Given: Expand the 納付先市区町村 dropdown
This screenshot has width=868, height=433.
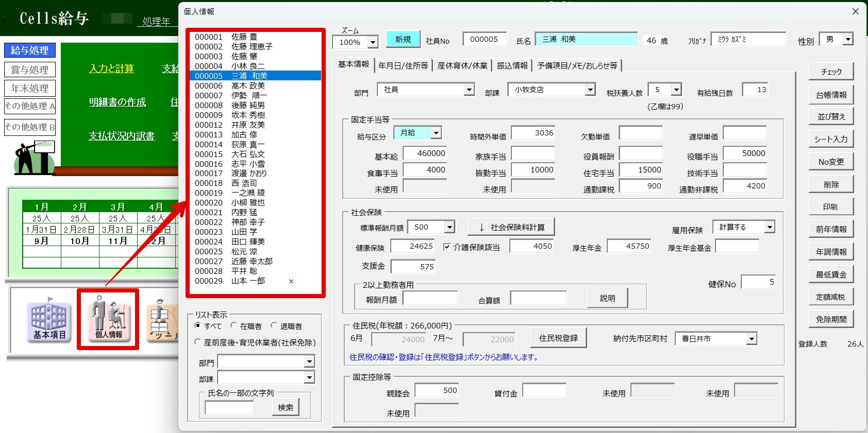Looking at the screenshot, I should click(x=752, y=339).
